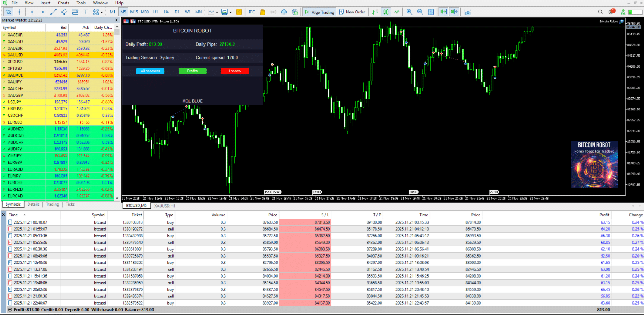Switch chart to line chart view

[397, 12]
